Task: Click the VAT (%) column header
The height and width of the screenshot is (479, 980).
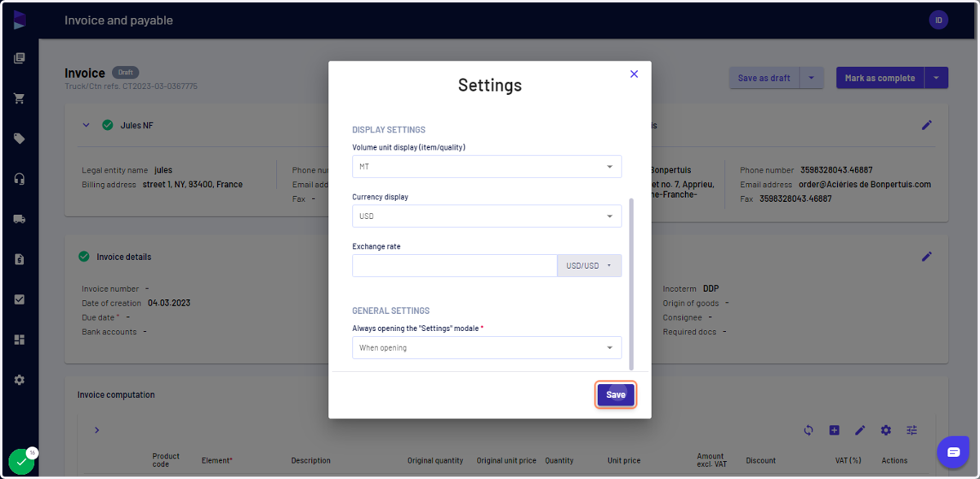Action: 849,460
